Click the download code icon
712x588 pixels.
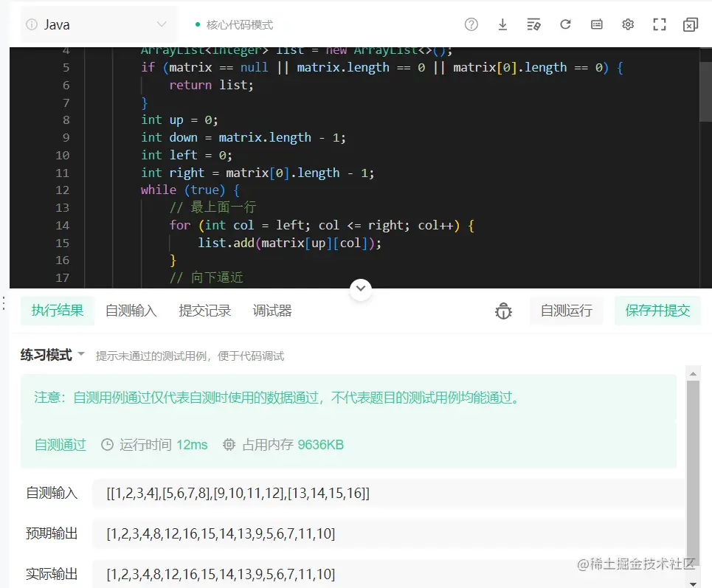pyautogui.click(x=502, y=24)
